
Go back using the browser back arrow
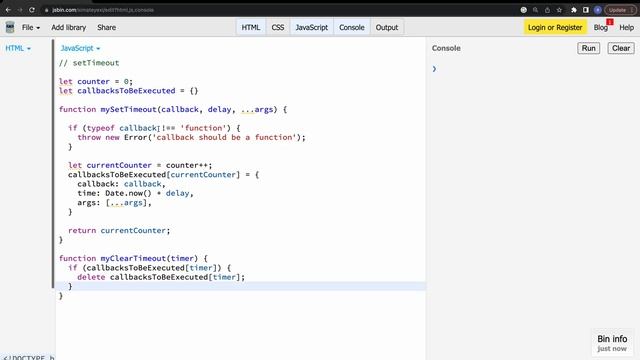point(8,10)
